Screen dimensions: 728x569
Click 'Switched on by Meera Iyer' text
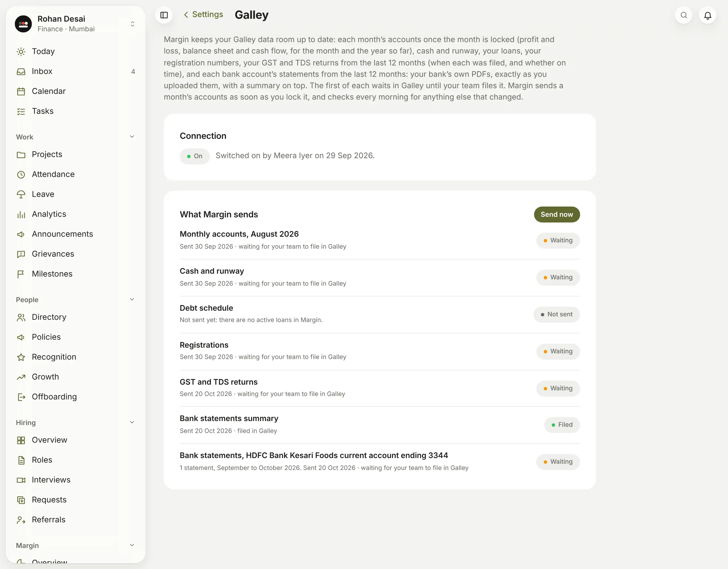[x=295, y=156]
